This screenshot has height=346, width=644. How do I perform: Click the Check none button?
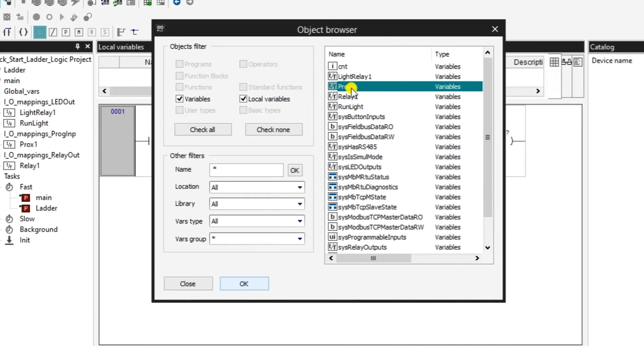273,130
